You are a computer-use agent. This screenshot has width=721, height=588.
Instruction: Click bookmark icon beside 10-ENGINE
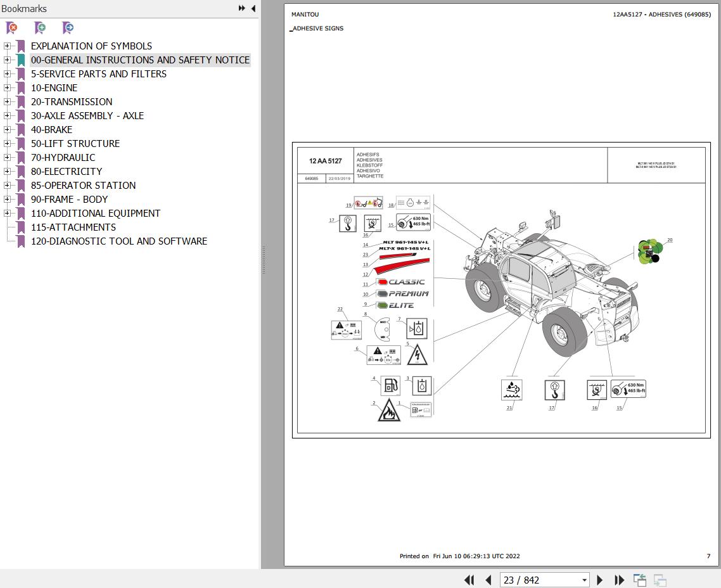pyautogui.click(x=21, y=88)
